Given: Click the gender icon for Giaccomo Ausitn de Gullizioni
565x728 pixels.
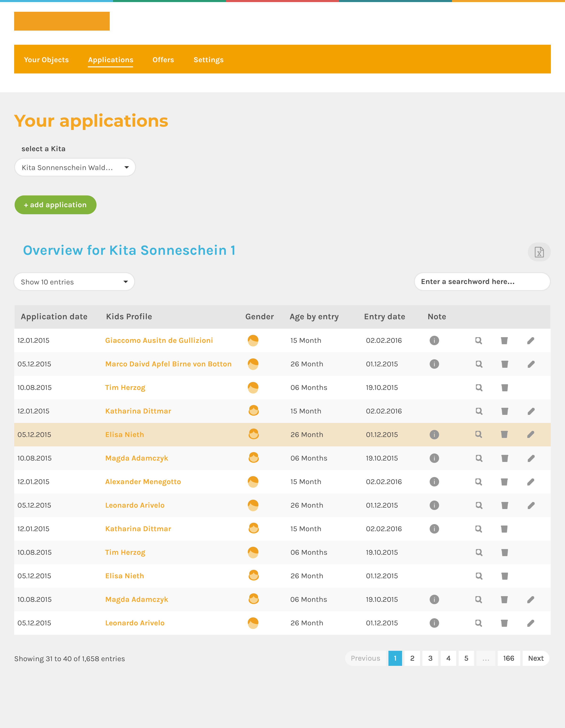Looking at the screenshot, I should pos(253,340).
